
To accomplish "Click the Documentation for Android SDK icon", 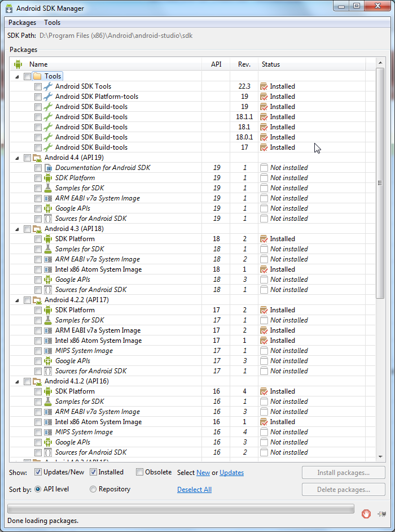I will coord(48,168).
